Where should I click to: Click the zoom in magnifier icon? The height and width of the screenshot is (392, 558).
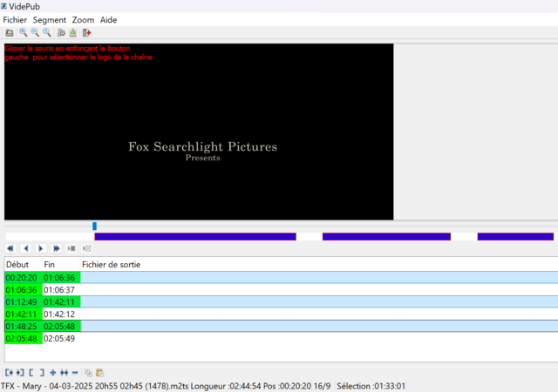coord(24,33)
